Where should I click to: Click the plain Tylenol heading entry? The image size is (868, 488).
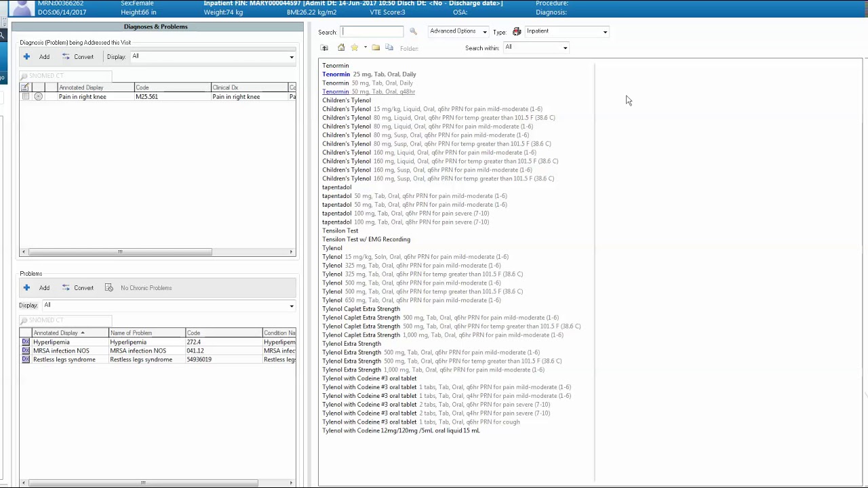(x=332, y=248)
